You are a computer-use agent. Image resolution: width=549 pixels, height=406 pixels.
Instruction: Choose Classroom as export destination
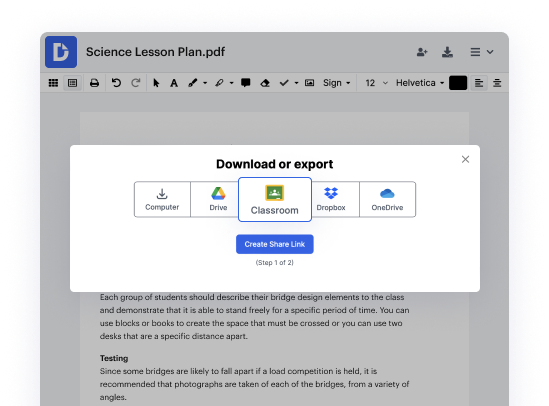click(275, 199)
